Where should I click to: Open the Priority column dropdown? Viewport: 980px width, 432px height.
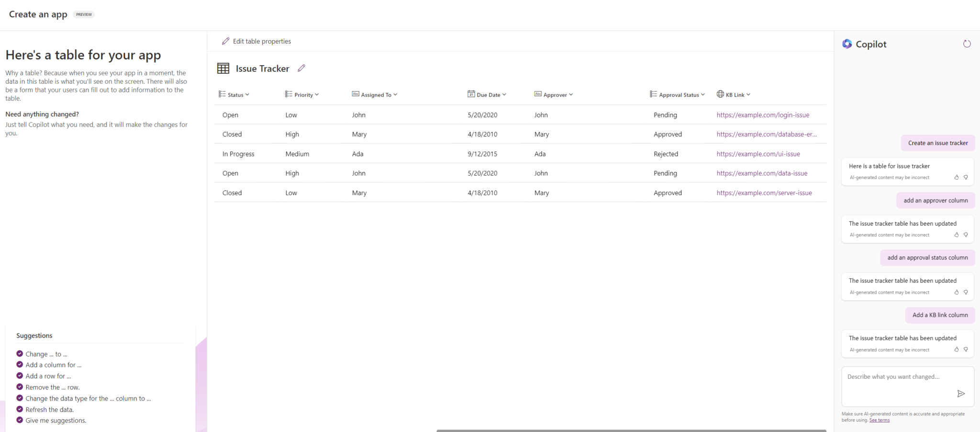click(x=317, y=95)
